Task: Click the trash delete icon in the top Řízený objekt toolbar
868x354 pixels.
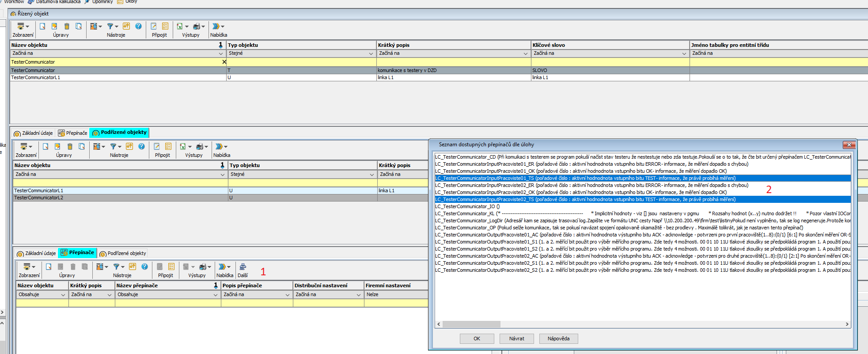Action: [67, 27]
